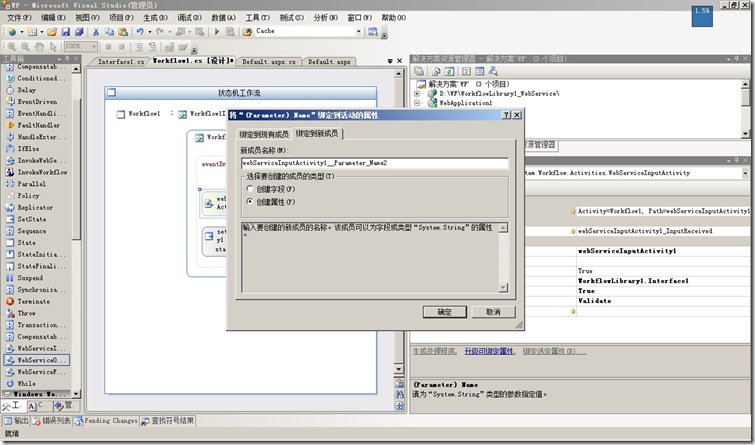The width and height of the screenshot is (755, 445).
Task: Click the Paste icon in the toolbar
Action: click(x=123, y=32)
